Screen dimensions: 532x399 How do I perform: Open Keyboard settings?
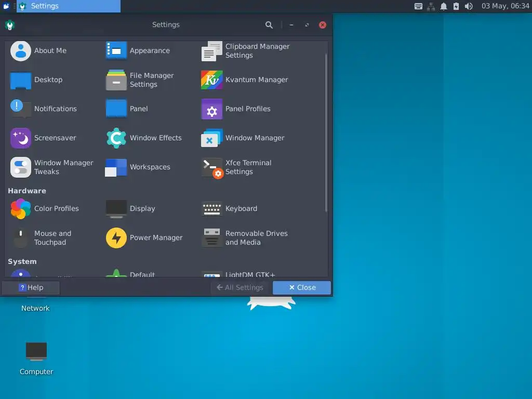pyautogui.click(x=229, y=209)
